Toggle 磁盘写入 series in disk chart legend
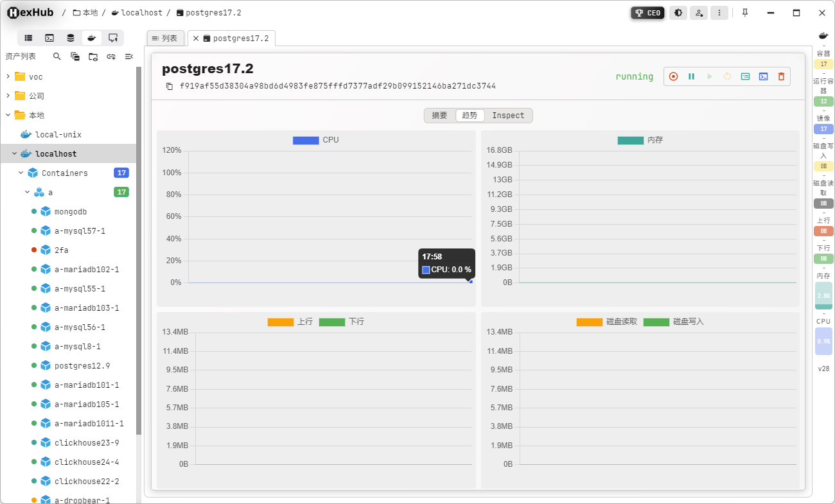 point(656,322)
